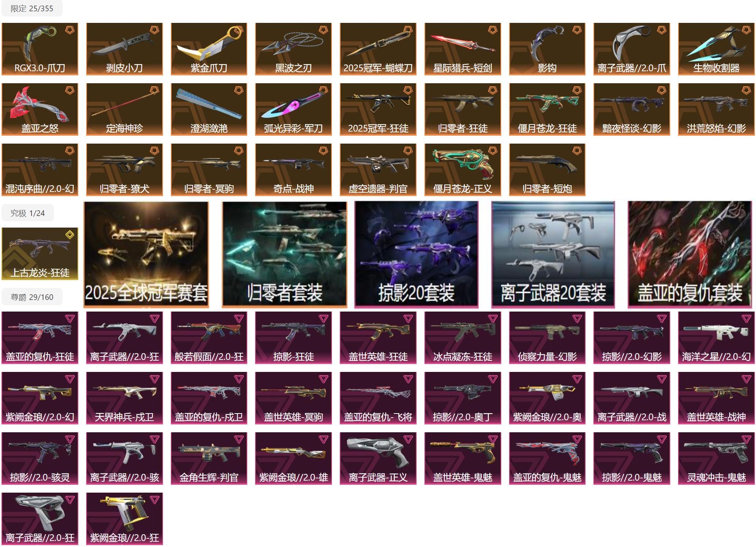756x547 pixels.
Task: Pick the 上古龙炎-狂徒 ultimate skin
Action: point(40,254)
